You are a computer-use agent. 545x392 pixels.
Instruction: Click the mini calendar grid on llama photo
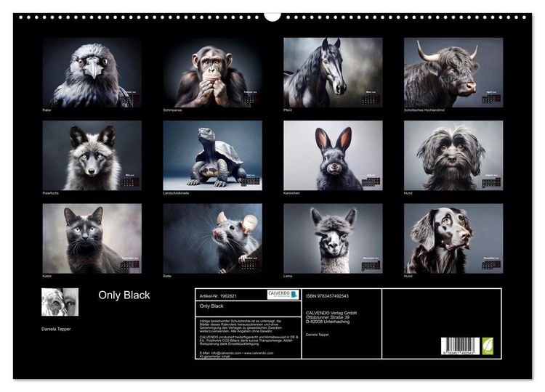pos(371,266)
